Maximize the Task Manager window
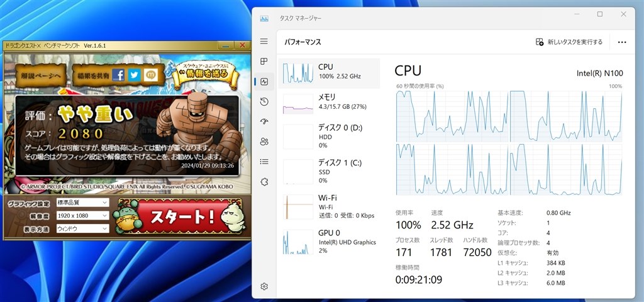644x302 pixels. click(600, 14)
